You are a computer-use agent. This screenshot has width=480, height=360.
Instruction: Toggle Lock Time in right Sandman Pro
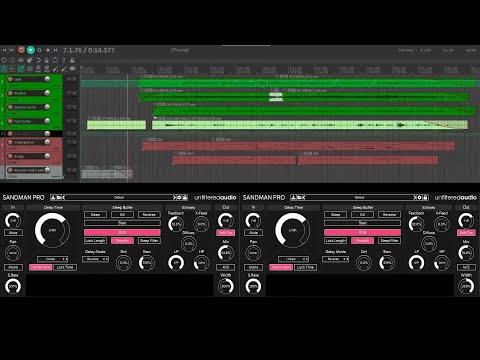[305, 267]
